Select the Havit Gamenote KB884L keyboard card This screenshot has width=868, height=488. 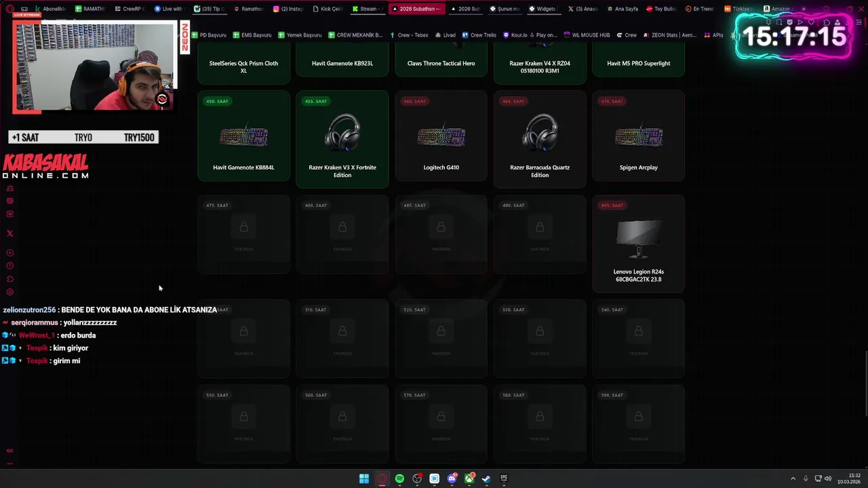pyautogui.click(x=243, y=136)
